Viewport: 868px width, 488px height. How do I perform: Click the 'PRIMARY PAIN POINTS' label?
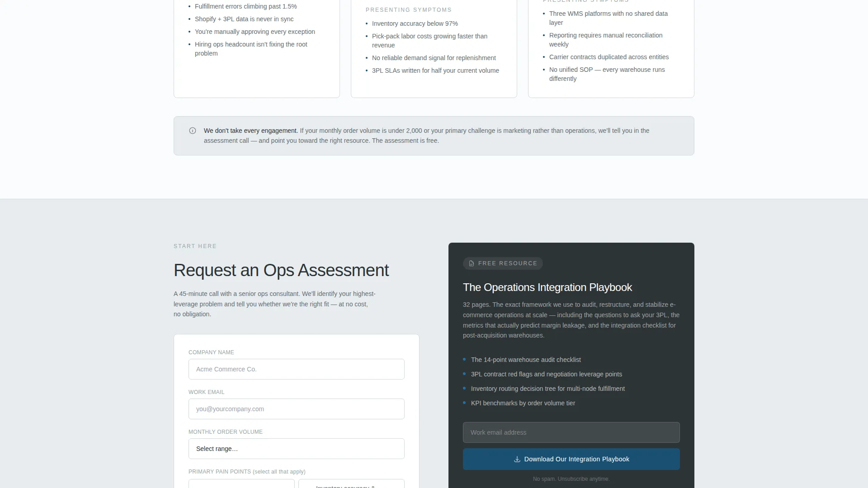point(247,472)
